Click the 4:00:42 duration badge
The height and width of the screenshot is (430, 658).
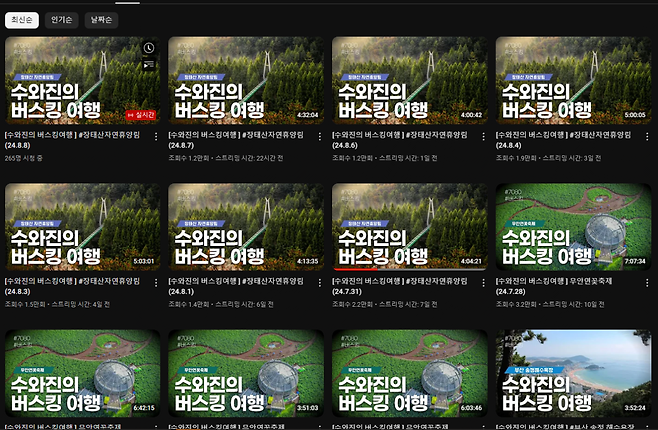coord(471,115)
